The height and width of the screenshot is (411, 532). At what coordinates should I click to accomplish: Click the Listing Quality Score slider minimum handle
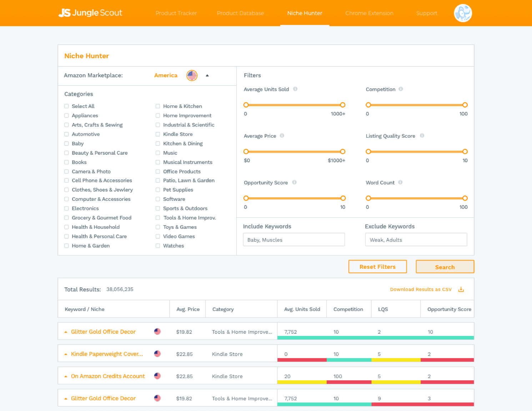coord(368,152)
